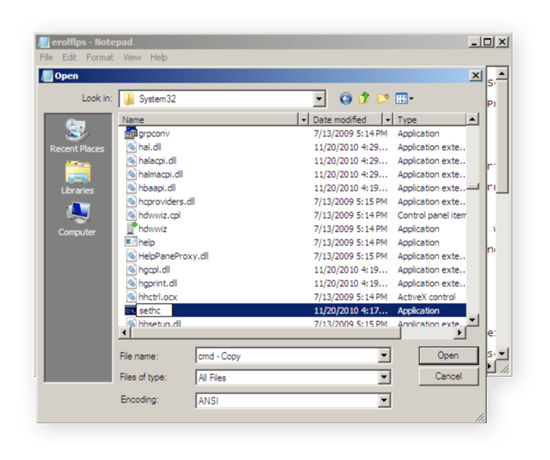Go up one folder level icon
This screenshot has width=550, height=460.
(x=364, y=98)
